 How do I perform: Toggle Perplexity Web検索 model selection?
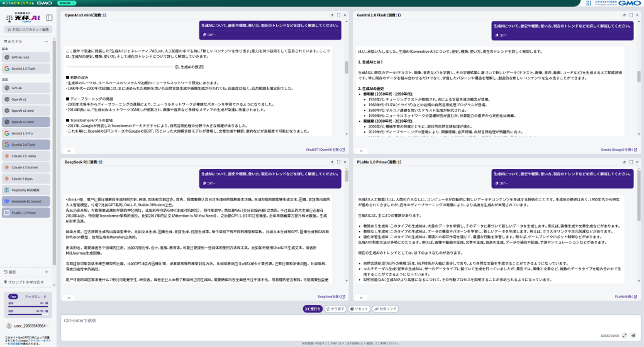point(26,190)
